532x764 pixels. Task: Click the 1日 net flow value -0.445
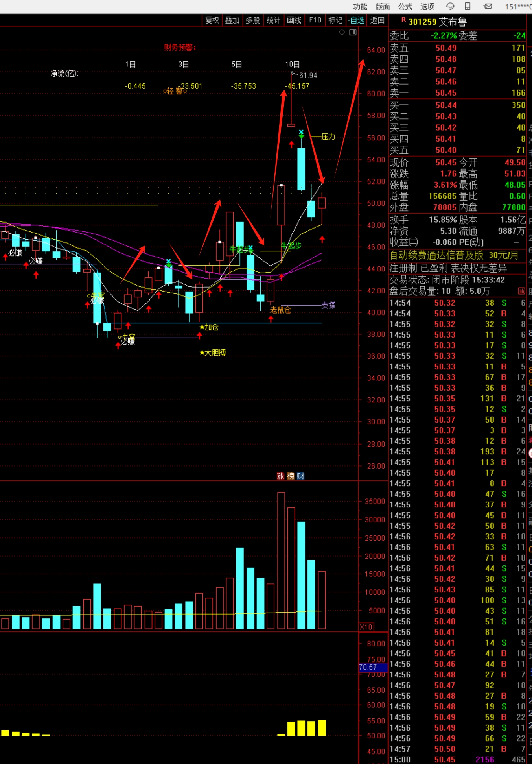click(x=135, y=86)
